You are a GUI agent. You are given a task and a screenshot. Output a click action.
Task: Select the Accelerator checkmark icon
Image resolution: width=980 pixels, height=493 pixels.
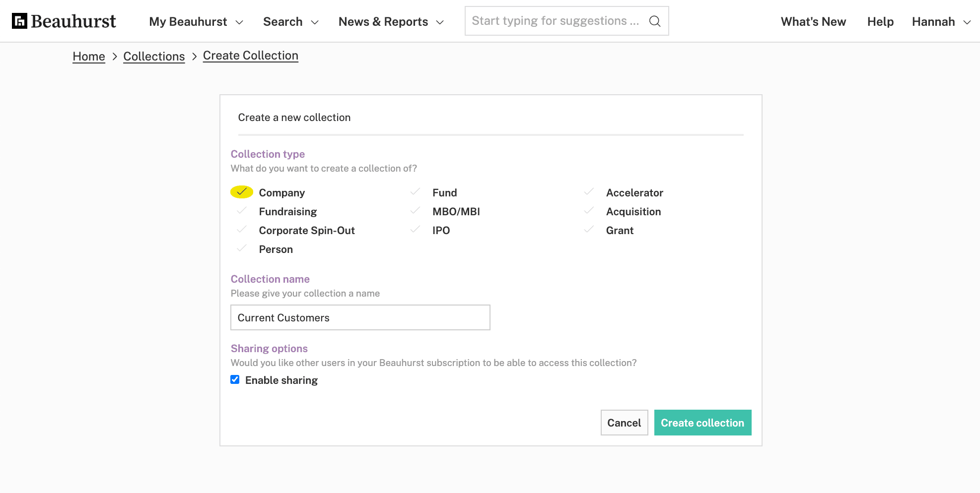(x=589, y=192)
